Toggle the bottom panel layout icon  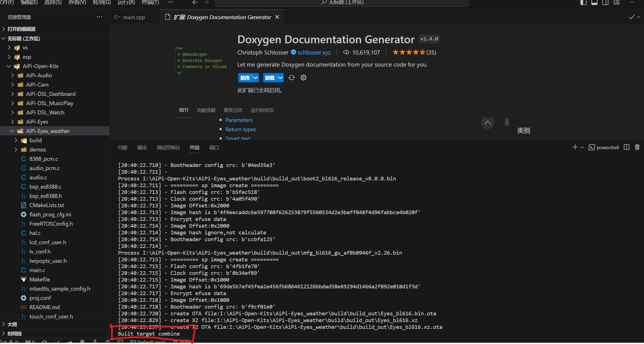tap(594, 2)
